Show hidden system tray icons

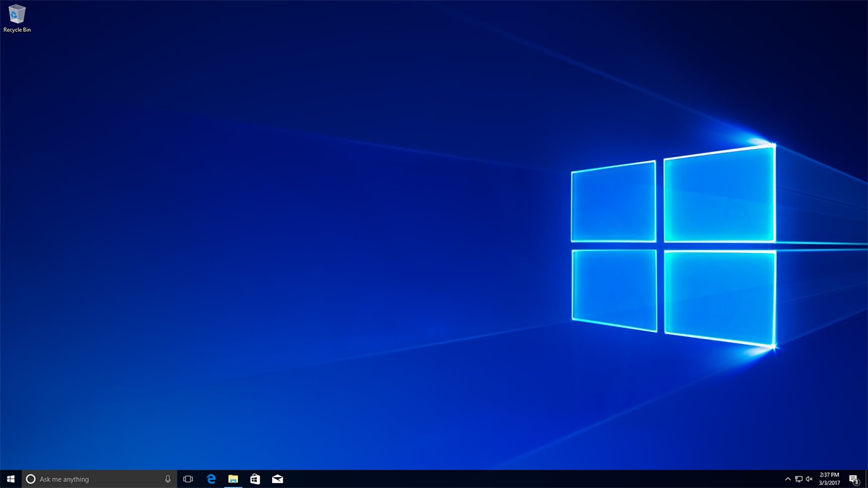788,479
